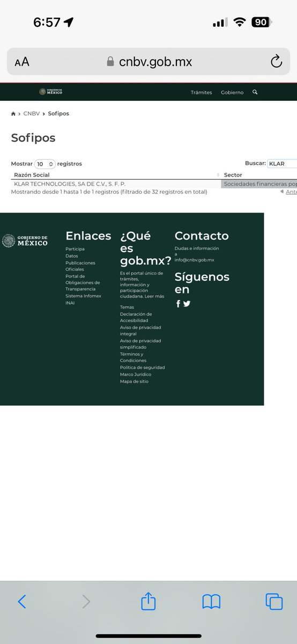Screen dimensions: 297x644
Task: Open the Safari share sheet icon
Action: 148,601
